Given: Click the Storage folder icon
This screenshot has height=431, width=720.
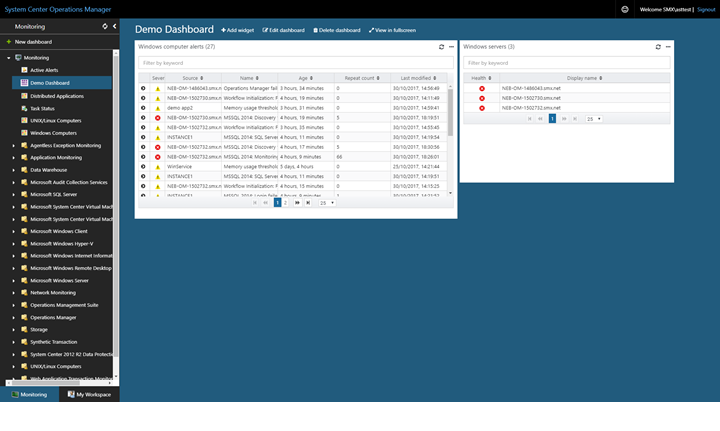Looking at the screenshot, I should click(24, 330).
